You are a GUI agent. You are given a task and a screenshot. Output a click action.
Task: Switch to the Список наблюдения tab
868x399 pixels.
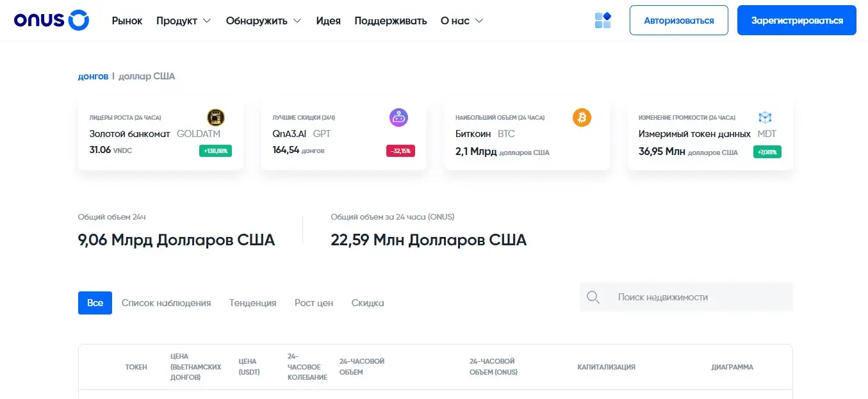(x=166, y=302)
